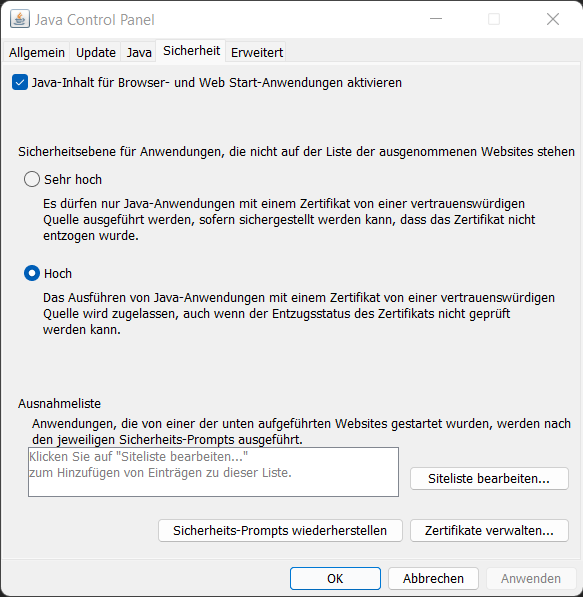Open Siteliste bearbeiten dialog
Viewport: 583px width, 597px height.
489,478
